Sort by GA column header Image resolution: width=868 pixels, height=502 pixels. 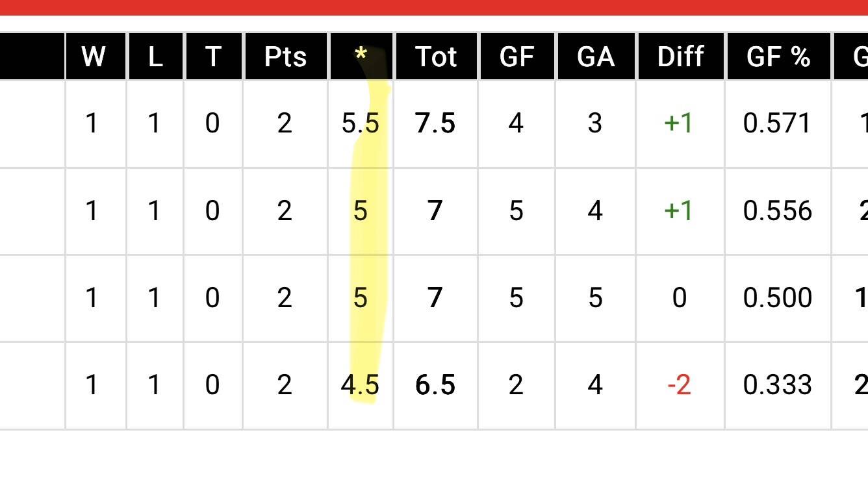595,57
